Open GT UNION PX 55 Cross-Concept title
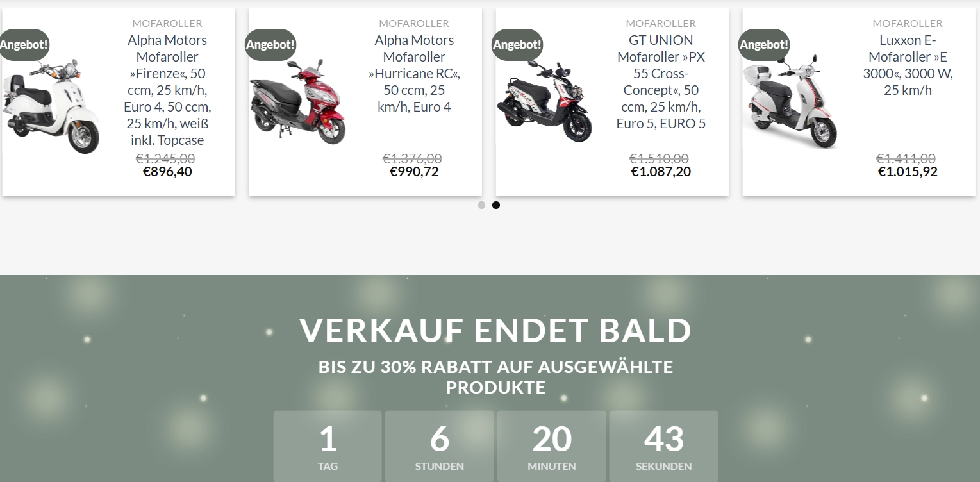 pyautogui.click(x=661, y=82)
